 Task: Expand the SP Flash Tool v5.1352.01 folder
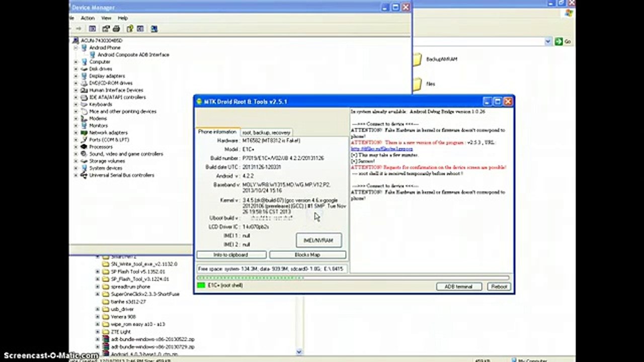pyautogui.click(x=98, y=271)
